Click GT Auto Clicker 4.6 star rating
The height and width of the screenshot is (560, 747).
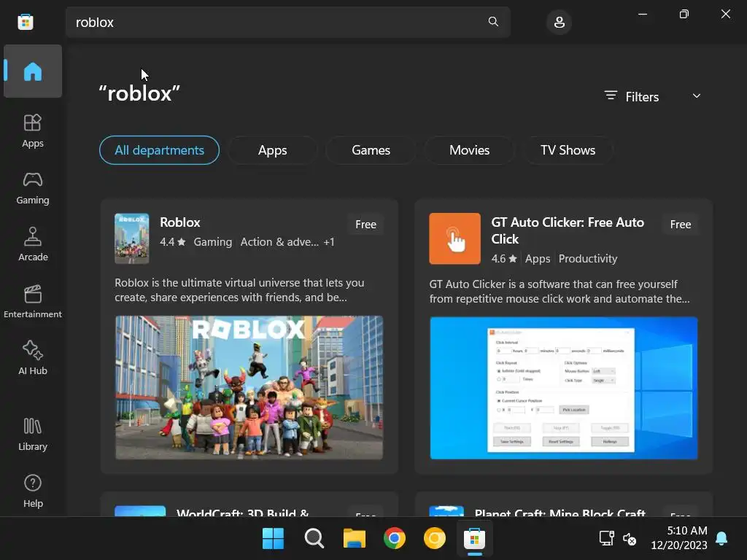pos(504,259)
